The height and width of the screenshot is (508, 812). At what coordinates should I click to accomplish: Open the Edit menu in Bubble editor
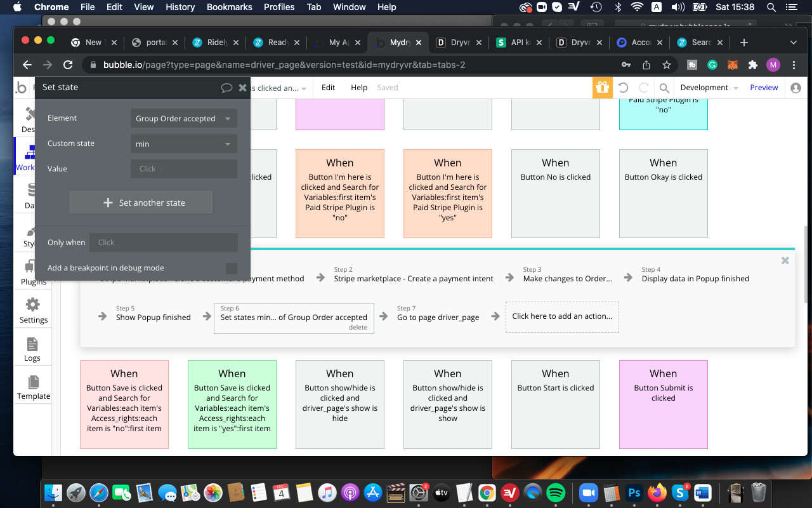[328, 88]
